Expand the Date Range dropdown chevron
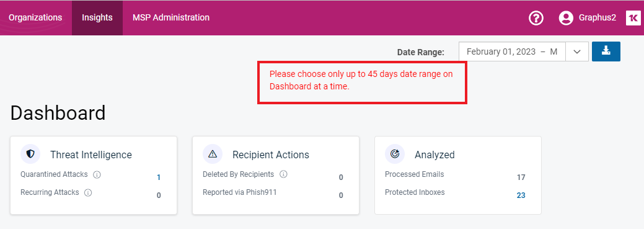The width and height of the screenshot is (644, 229). pos(577,52)
